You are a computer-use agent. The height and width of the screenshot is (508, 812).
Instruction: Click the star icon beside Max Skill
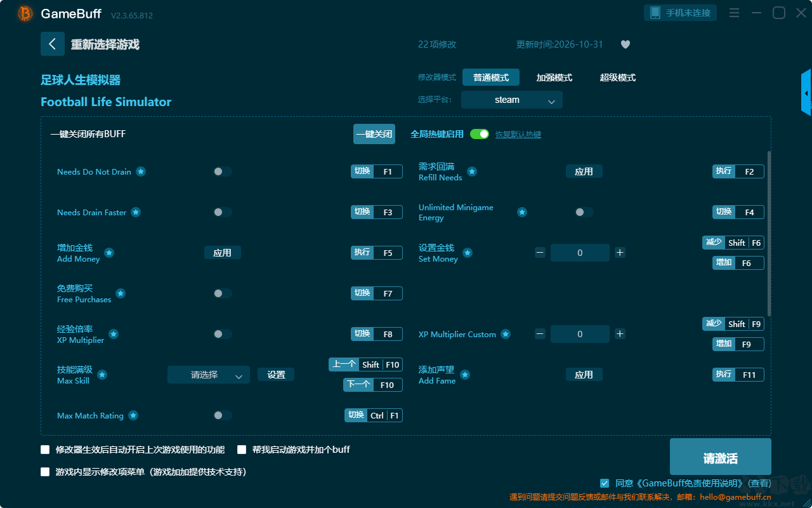click(102, 375)
